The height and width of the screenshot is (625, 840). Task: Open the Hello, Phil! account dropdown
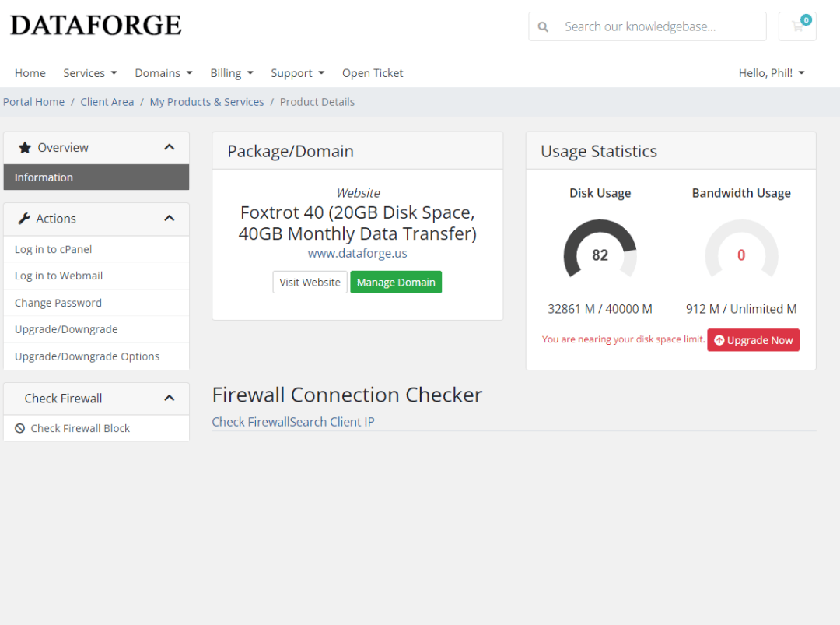coord(772,73)
